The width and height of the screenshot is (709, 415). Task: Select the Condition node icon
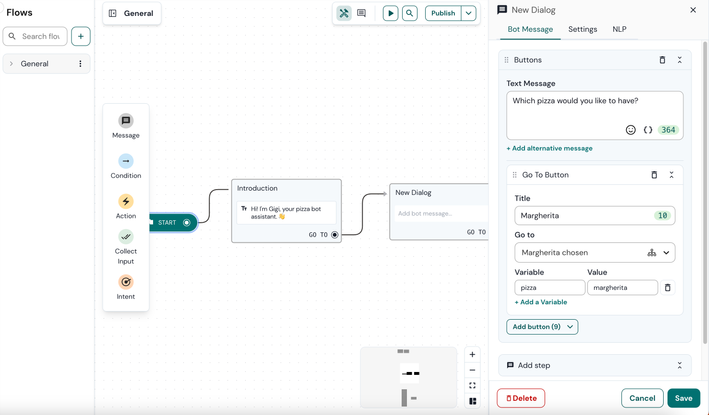(126, 161)
